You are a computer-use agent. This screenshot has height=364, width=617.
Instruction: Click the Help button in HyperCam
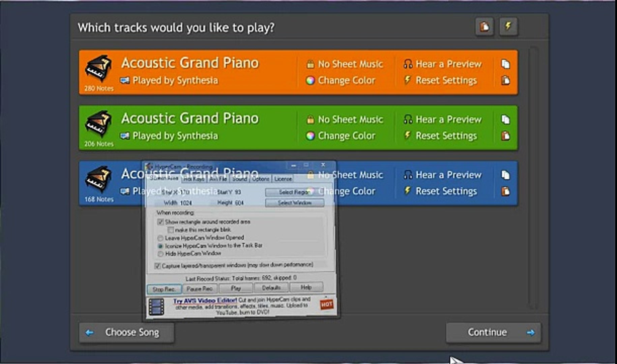pos(306,287)
